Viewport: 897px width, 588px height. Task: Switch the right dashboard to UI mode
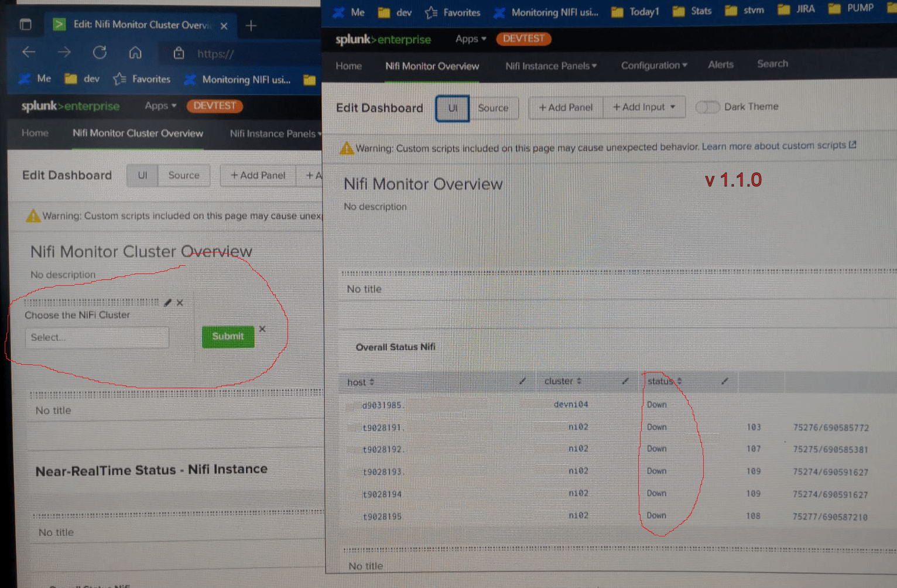[452, 108]
